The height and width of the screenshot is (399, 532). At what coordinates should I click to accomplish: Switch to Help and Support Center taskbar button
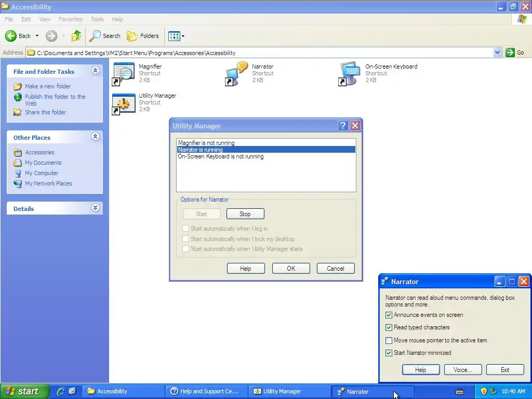click(206, 391)
